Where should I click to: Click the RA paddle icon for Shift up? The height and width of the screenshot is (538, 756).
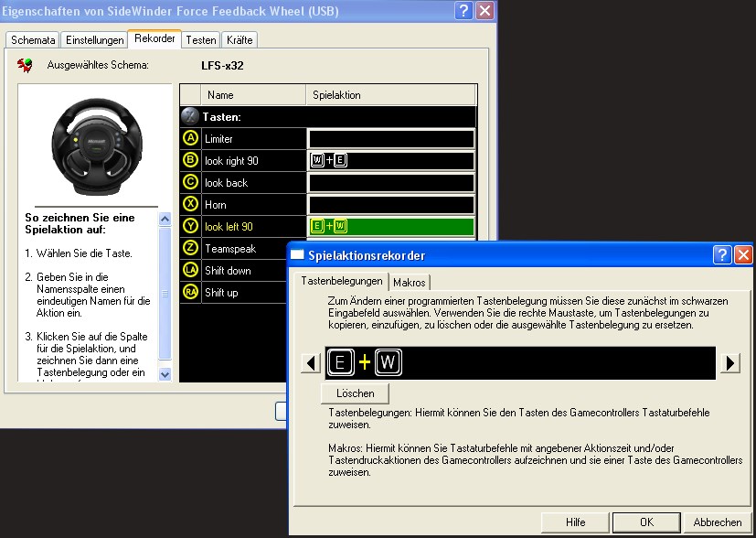click(x=191, y=292)
